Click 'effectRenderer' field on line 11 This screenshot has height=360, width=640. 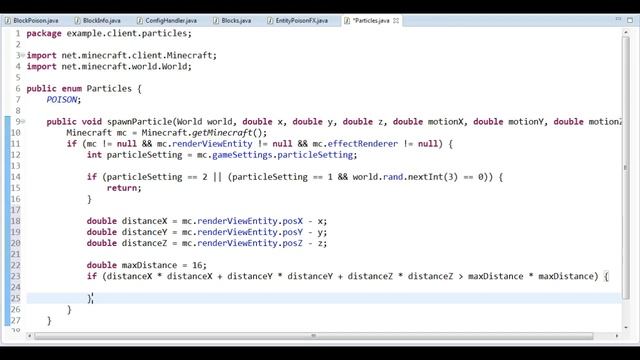[x=362, y=143]
